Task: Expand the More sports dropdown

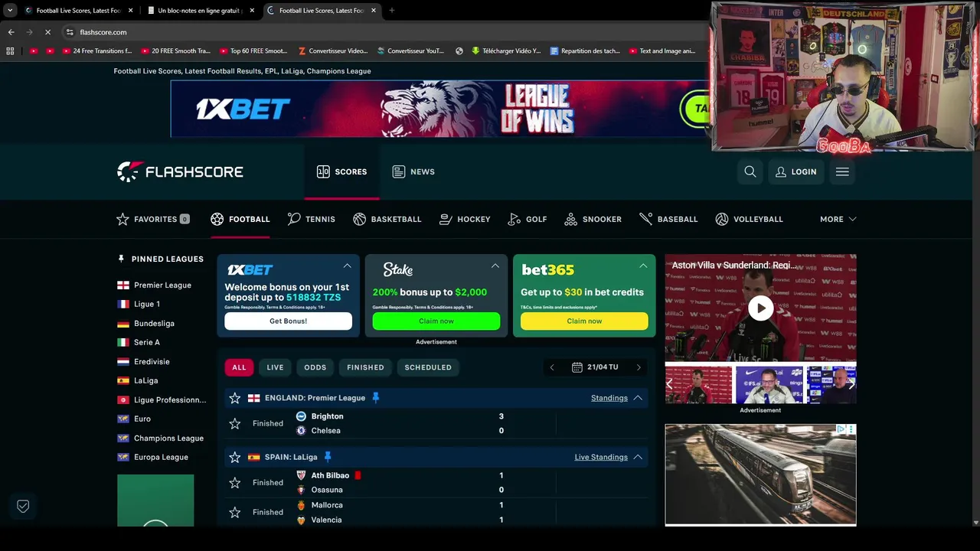Action: point(838,219)
